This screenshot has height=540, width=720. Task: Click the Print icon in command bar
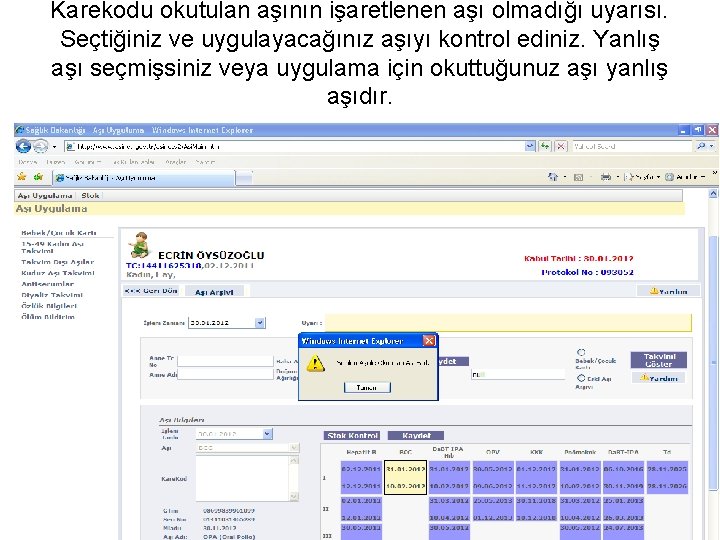click(606, 177)
